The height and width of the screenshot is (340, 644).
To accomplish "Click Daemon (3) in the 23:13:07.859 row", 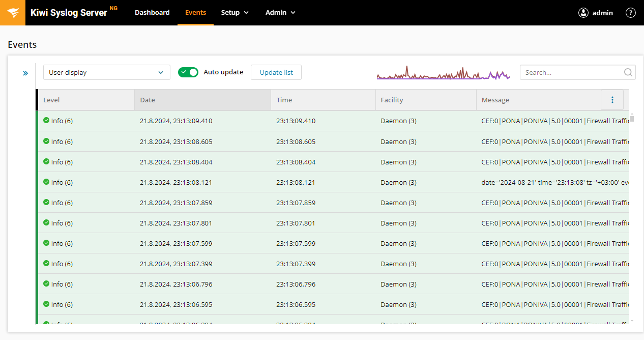I will (398, 203).
